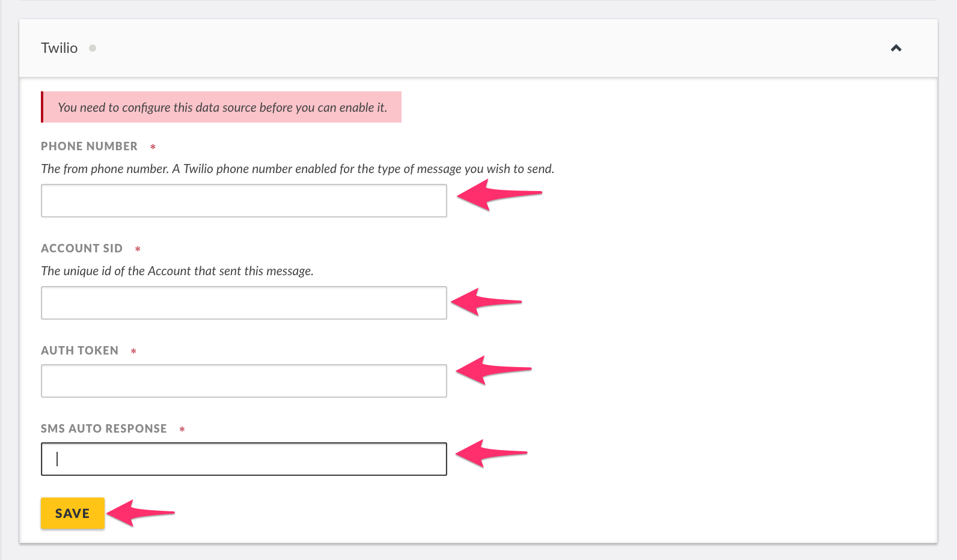This screenshot has height=560, width=957.
Task: Click the gray status dot beside Twilio
Action: pyautogui.click(x=93, y=48)
